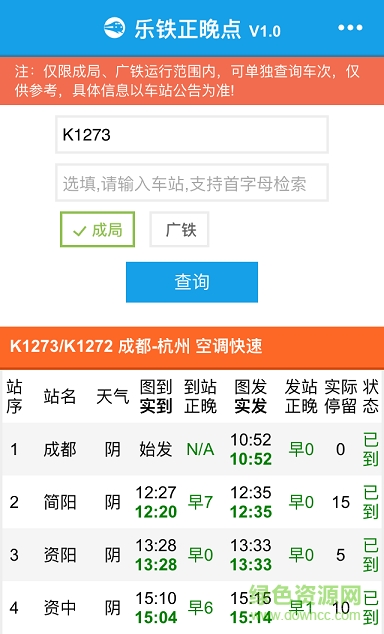Open the three-dot more menu
The image size is (384, 634).
pos(350,27)
